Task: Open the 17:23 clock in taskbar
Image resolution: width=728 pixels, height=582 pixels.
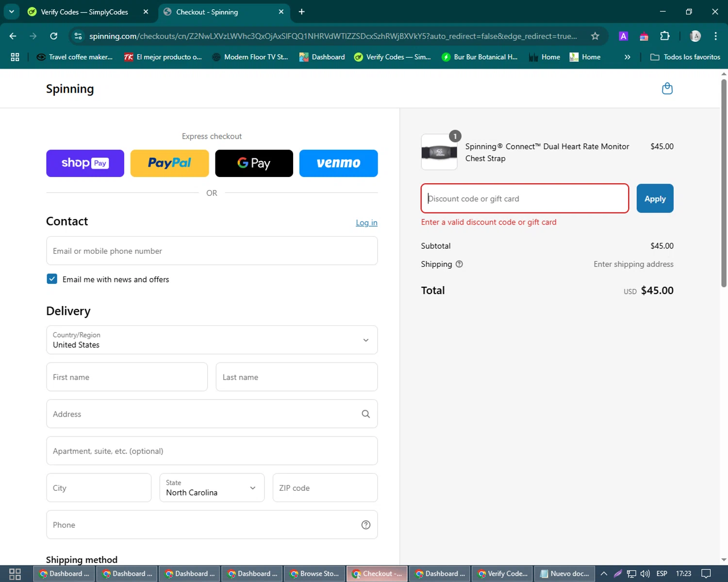Action: pyautogui.click(x=683, y=574)
